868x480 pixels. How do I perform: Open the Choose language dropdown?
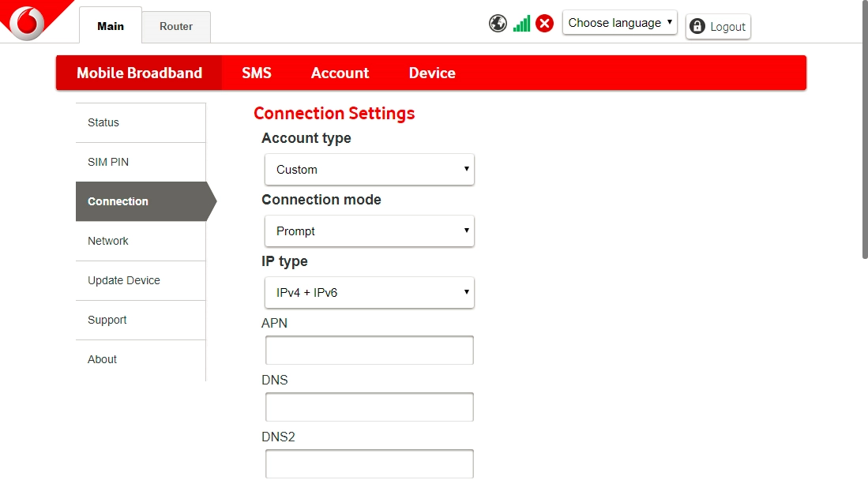pos(619,23)
